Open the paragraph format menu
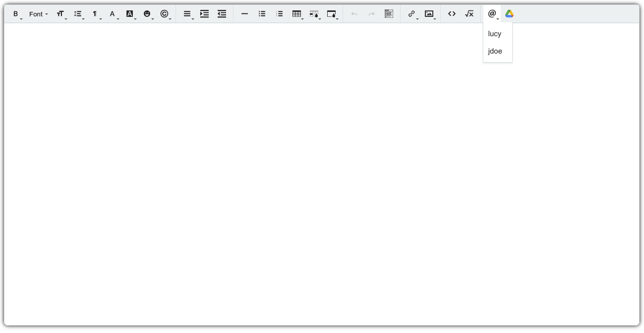Screen dimensions: 644x333 click(x=96, y=14)
